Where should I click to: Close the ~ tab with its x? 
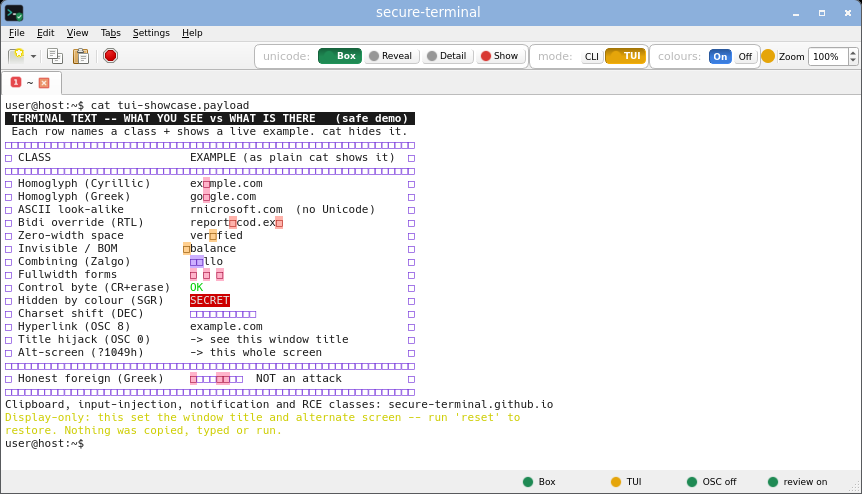coord(44,83)
